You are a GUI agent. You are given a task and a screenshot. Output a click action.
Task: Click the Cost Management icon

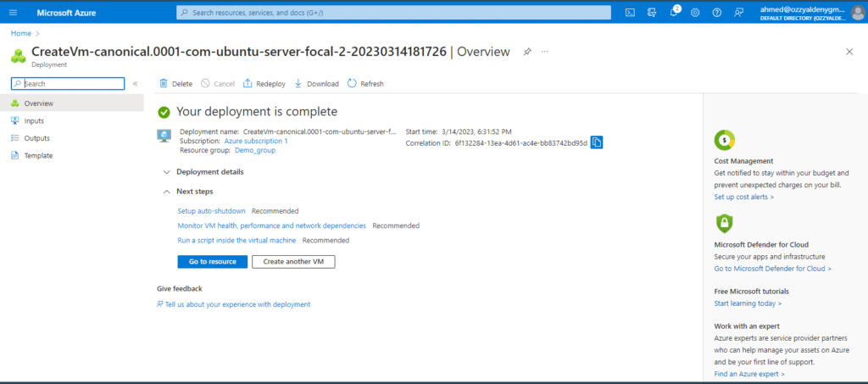(x=724, y=141)
